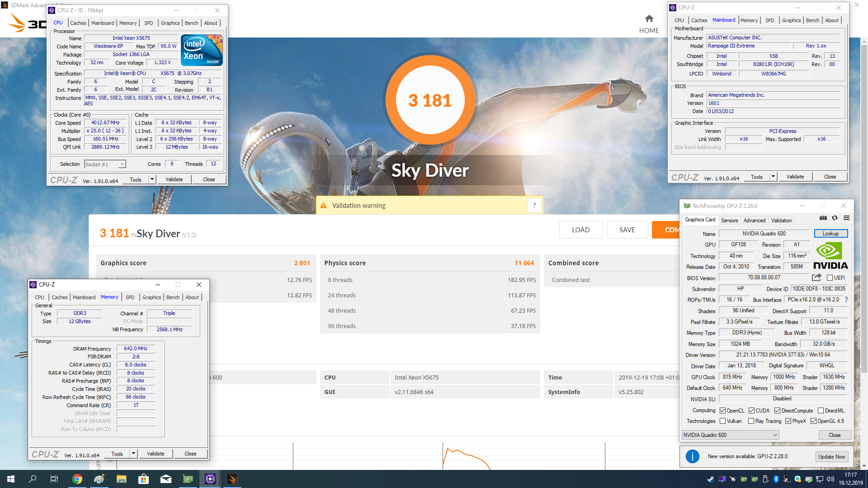Click the Core Speed 4012.67 MHz value
The image size is (868, 488).
(105, 122)
